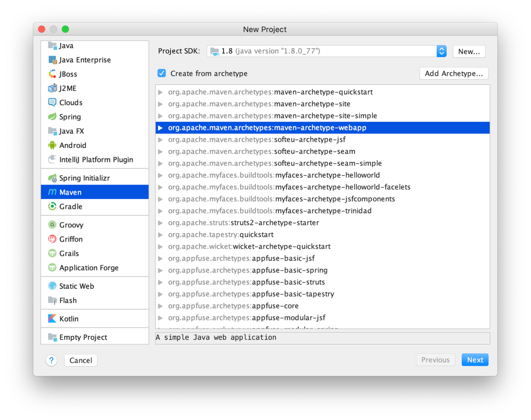Expand the selected maven-archetype-webapp node
531x420 pixels.
(161, 128)
